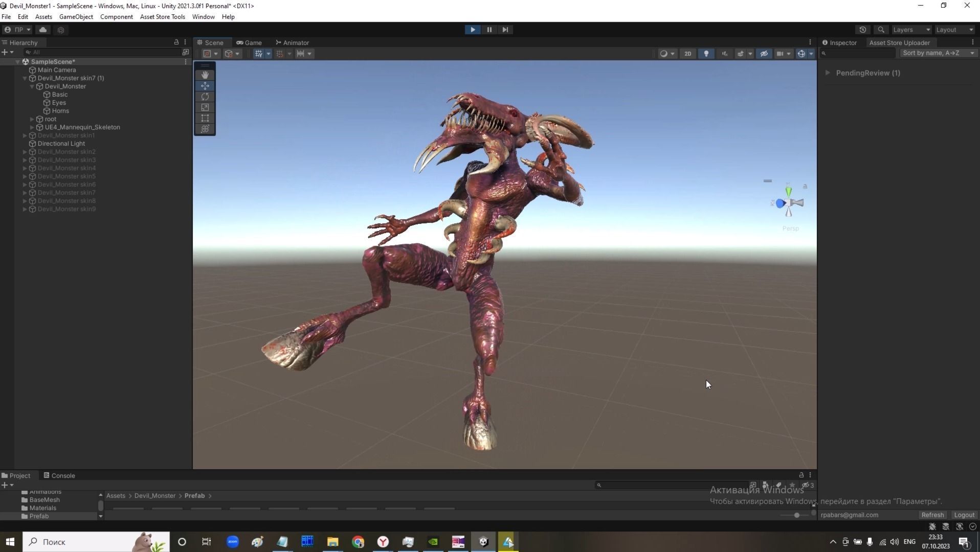The width and height of the screenshot is (980, 552).
Task: Select Directional Light in Hierarchy
Action: click(x=61, y=144)
